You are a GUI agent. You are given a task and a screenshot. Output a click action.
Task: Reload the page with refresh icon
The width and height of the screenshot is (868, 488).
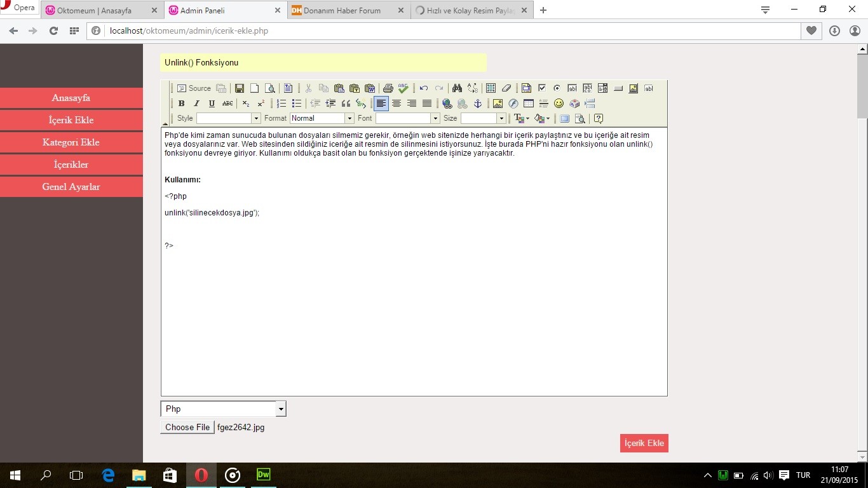(54, 30)
